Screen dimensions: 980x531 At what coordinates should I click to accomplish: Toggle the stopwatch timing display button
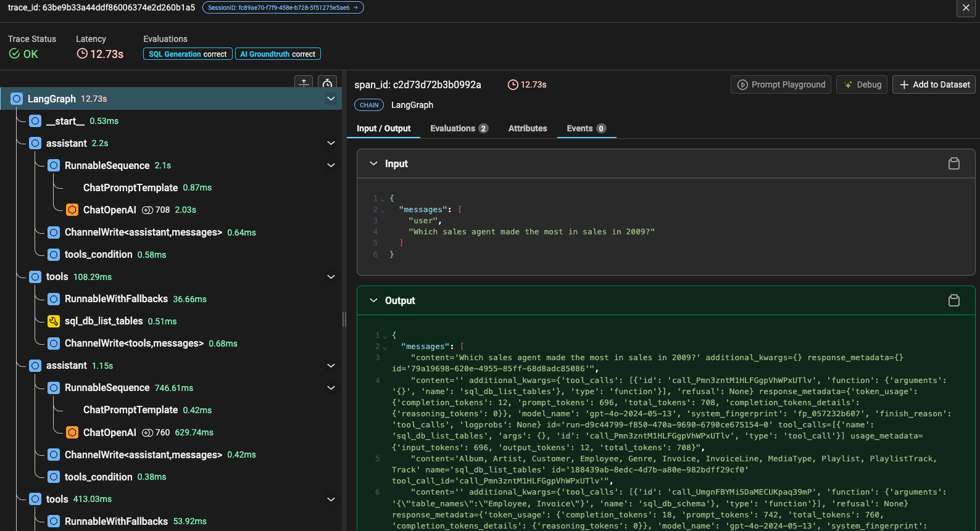pos(328,83)
